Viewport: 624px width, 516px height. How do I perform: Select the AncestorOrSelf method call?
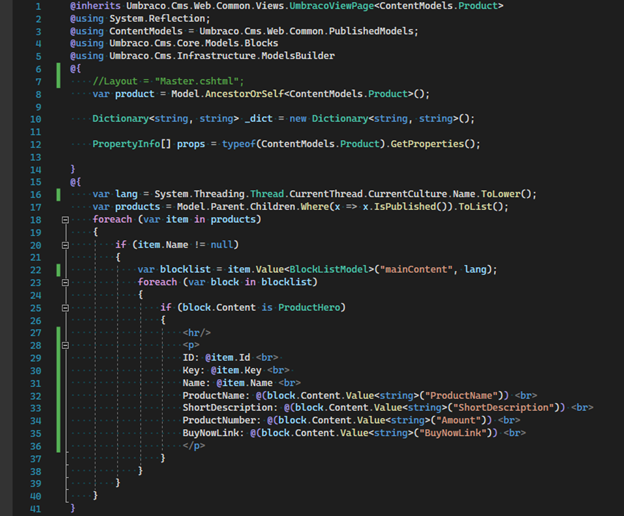244,94
